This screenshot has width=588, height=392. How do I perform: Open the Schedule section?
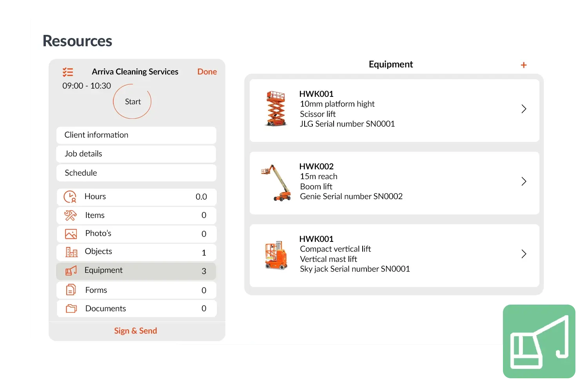(136, 173)
